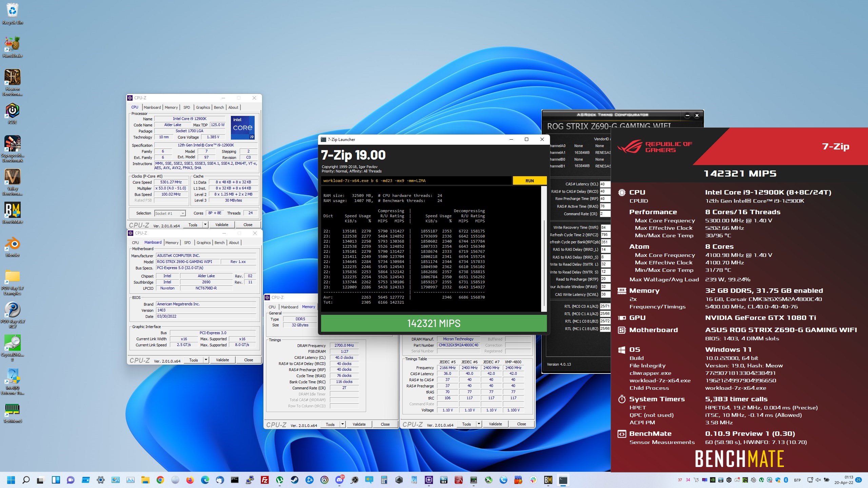Open FileZilla from the taskbar
Screen dimensions: 868x488
tap(265, 480)
